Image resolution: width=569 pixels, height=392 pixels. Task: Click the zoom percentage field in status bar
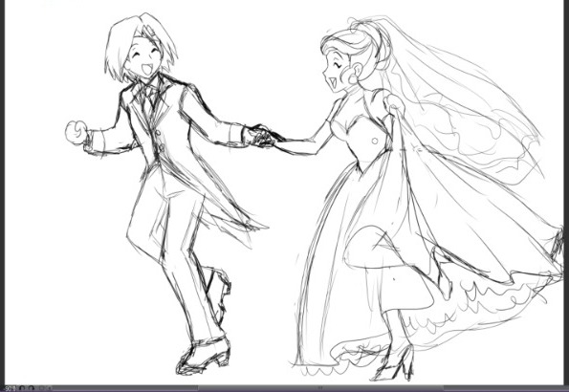(x=10, y=388)
